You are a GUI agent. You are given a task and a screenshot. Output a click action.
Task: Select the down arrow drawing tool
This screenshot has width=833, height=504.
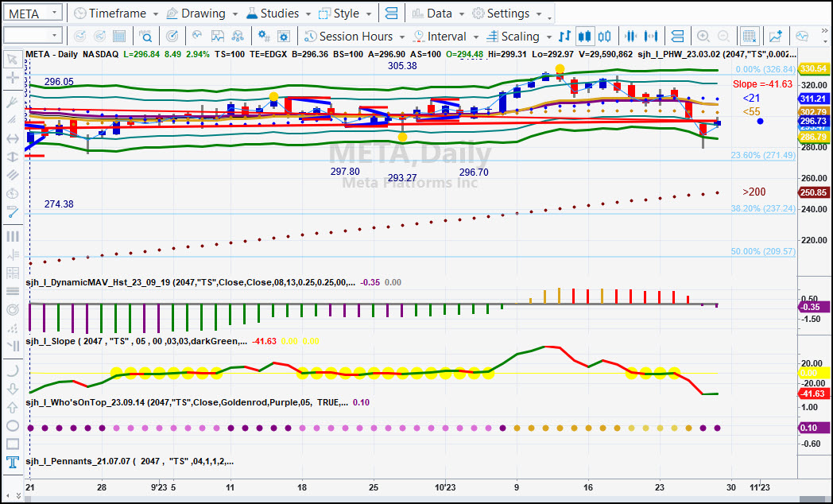[x=12, y=390]
